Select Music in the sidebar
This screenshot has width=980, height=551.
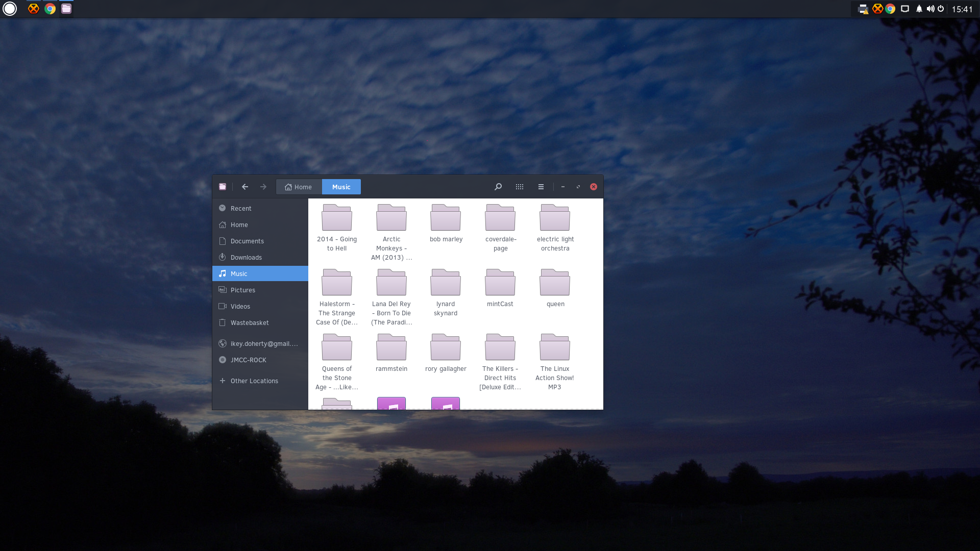(x=260, y=273)
